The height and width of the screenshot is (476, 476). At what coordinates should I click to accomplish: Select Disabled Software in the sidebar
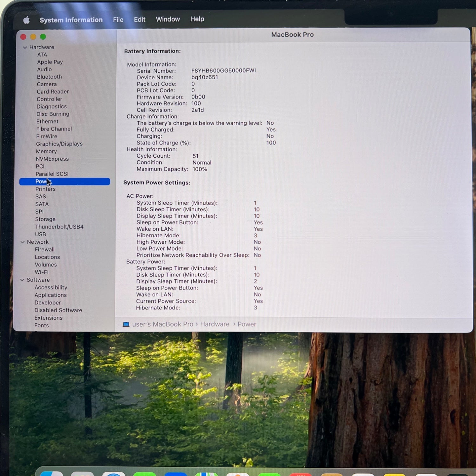tap(58, 310)
